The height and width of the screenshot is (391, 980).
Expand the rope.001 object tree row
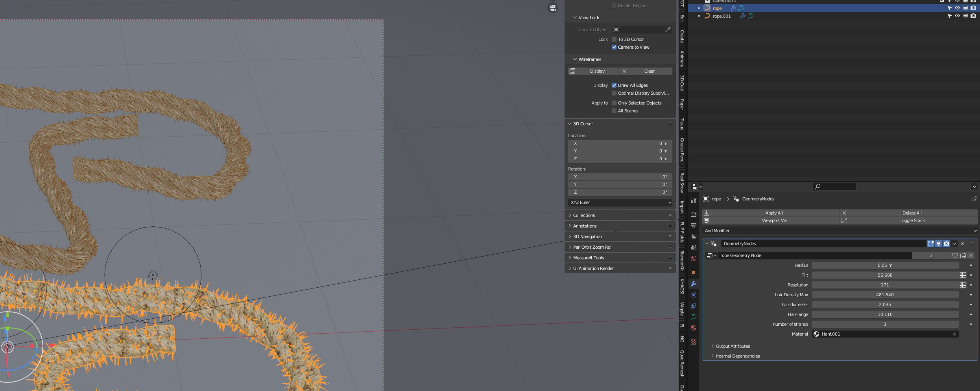tap(699, 16)
